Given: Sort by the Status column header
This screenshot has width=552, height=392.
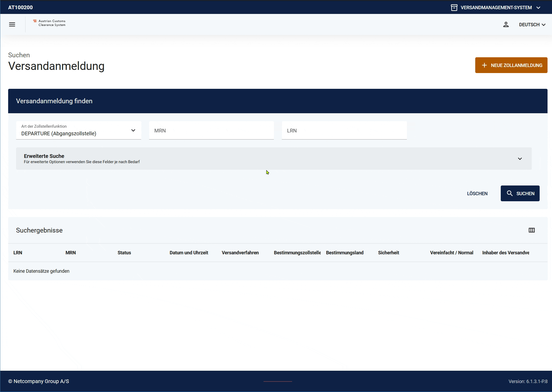Looking at the screenshot, I should tap(124, 252).
